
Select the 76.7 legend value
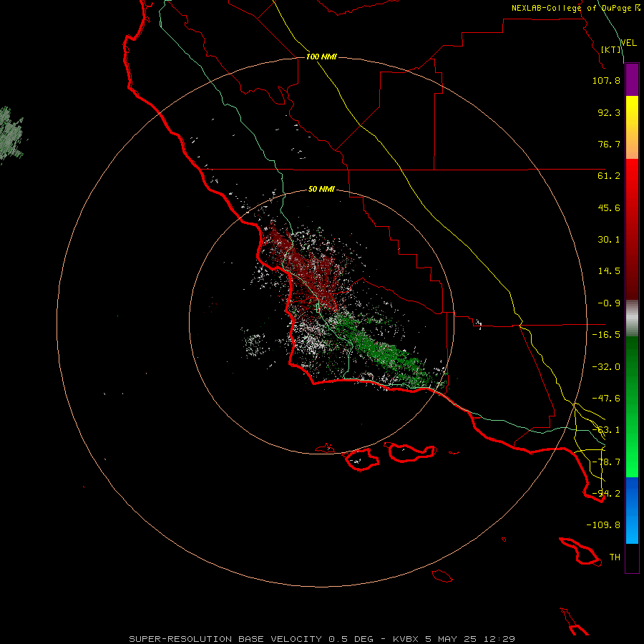[x=609, y=144]
